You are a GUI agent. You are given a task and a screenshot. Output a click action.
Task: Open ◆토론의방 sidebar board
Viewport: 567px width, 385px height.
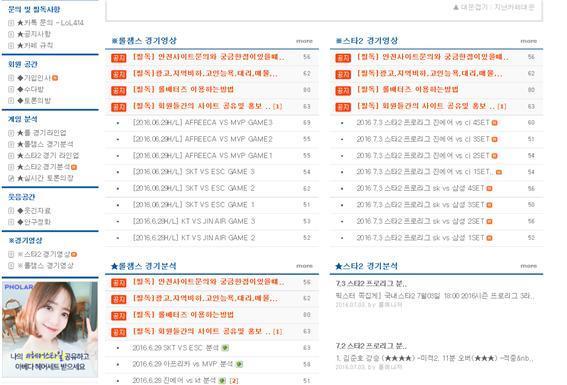pyautogui.click(x=34, y=100)
